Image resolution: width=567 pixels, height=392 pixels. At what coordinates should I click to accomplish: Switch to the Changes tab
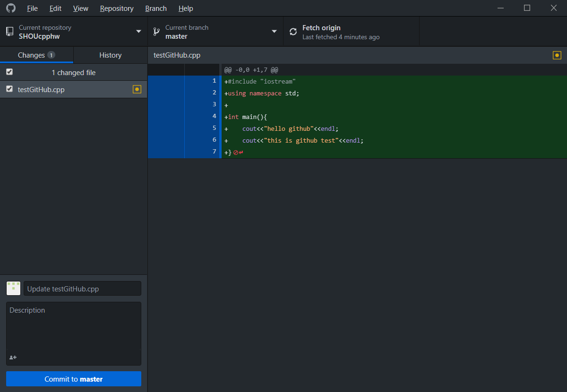(36, 55)
